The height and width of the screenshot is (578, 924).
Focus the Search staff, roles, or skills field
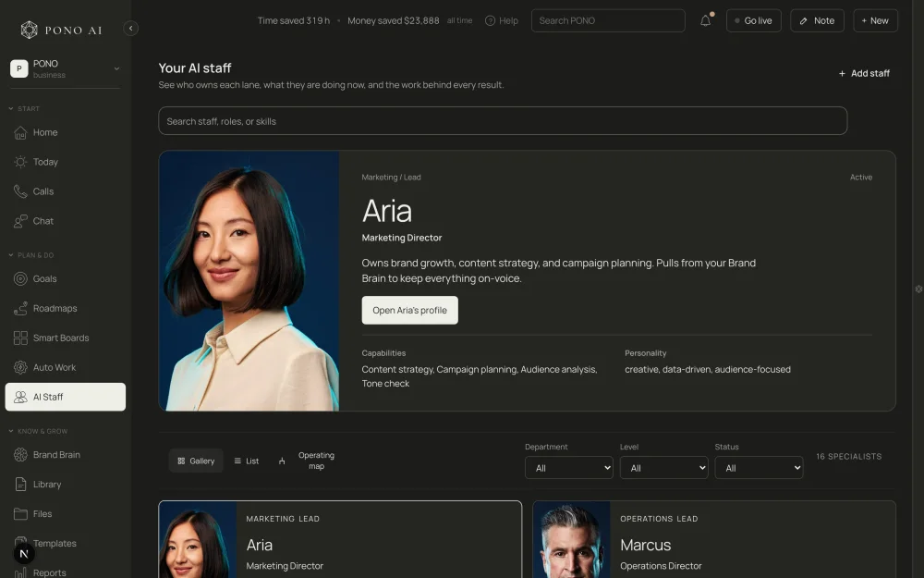(x=503, y=121)
